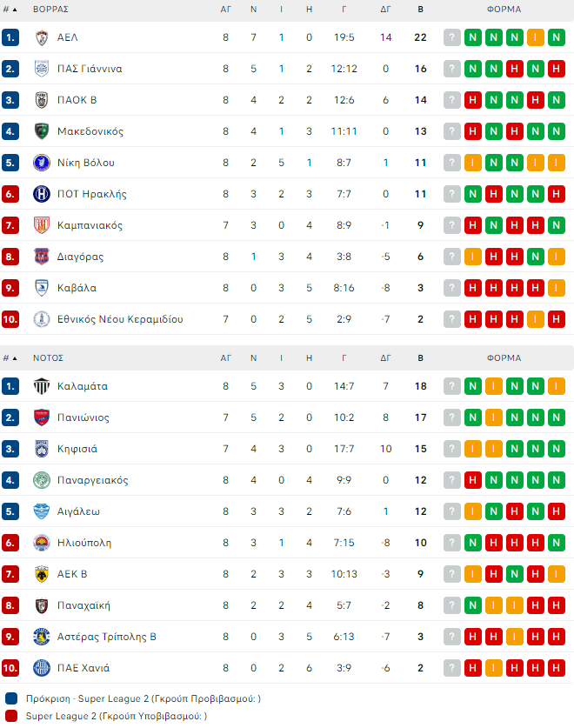Open the Κηφισιά team page link

point(77,449)
